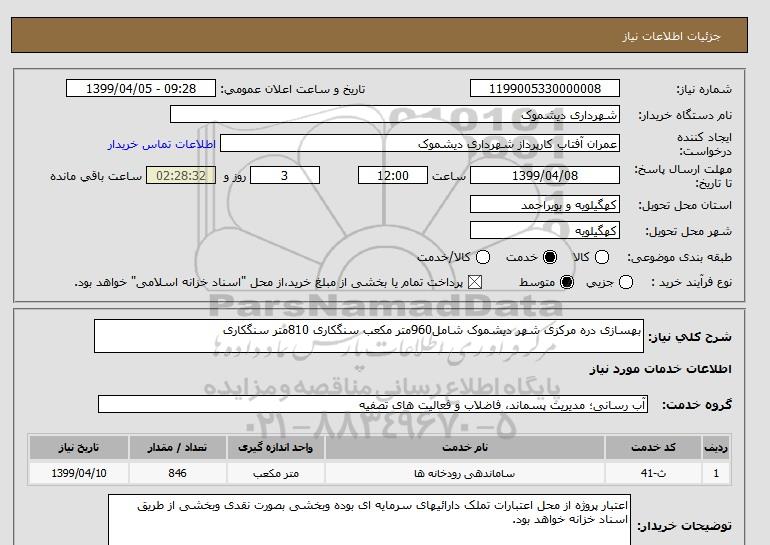The width and height of the screenshot is (770, 545).
Task: Click the delivery city field کهگیلویه
Action: click(545, 231)
